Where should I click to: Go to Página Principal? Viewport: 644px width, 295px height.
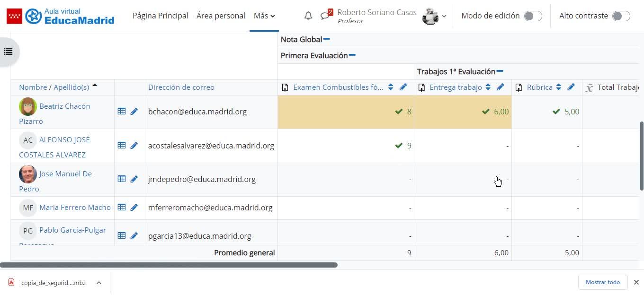point(160,16)
